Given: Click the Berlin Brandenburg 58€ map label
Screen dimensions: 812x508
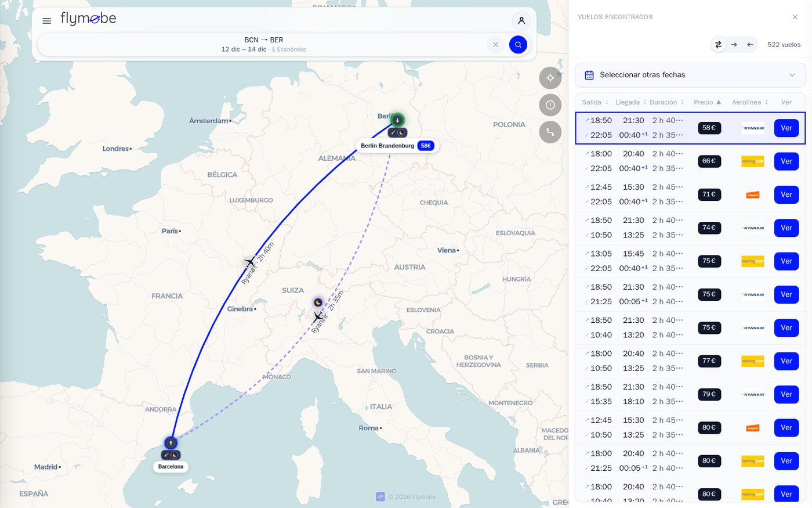Looking at the screenshot, I should point(397,146).
